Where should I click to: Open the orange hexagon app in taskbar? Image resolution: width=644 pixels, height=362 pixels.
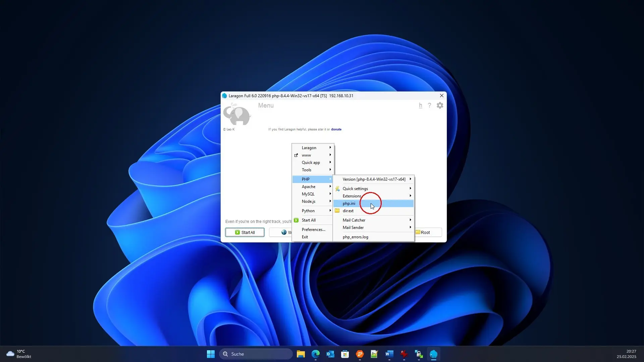point(360,354)
